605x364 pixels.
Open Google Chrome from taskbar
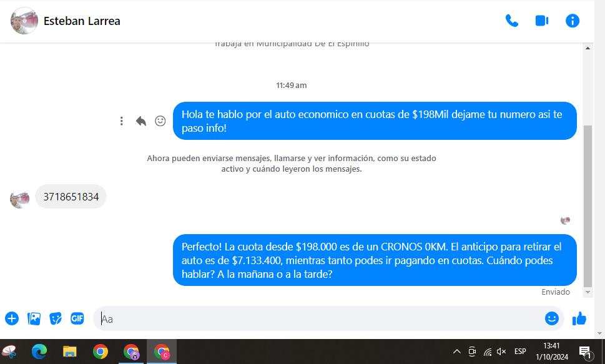tap(101, 352)
